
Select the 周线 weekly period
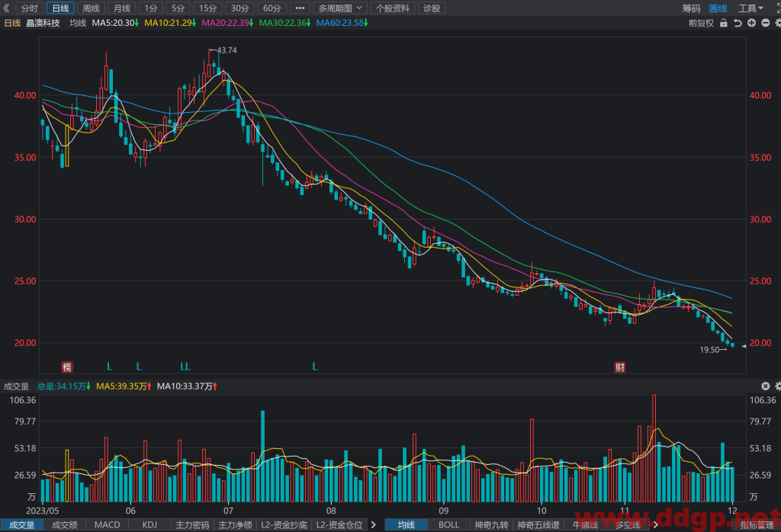tap(92, 8)
